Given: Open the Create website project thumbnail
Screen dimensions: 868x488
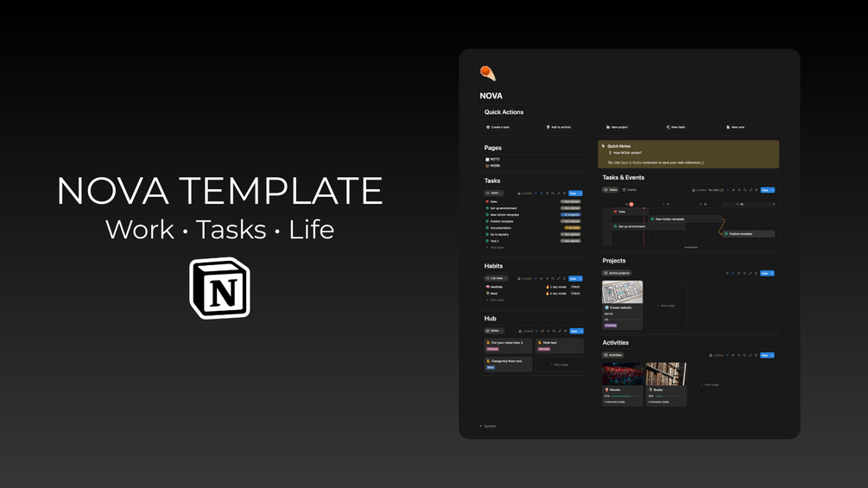Looking at the screenshot, I should point(622,292).
